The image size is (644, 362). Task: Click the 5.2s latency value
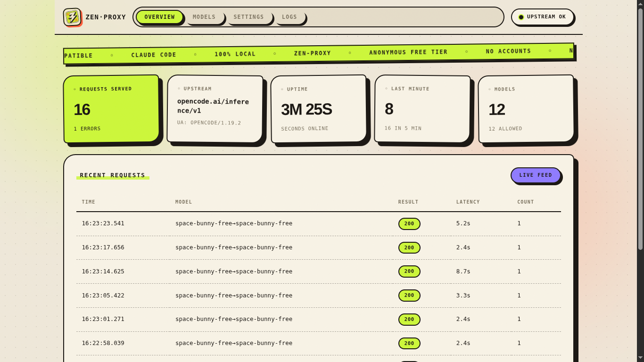coord(463,223)
